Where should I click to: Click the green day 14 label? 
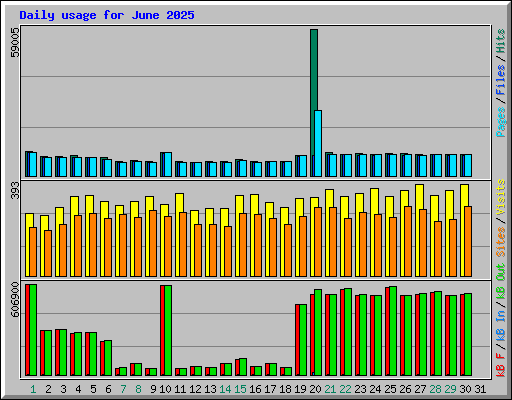click(225, 389)
